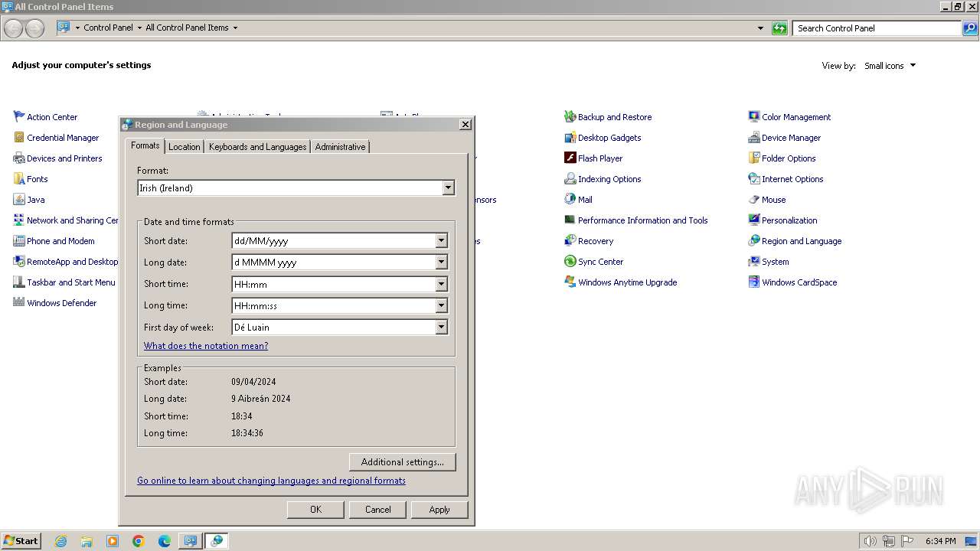This screenshot has height=551, width=980.
Task: Switch to the Keyboards and Languages tab
Action: (257, 147)
